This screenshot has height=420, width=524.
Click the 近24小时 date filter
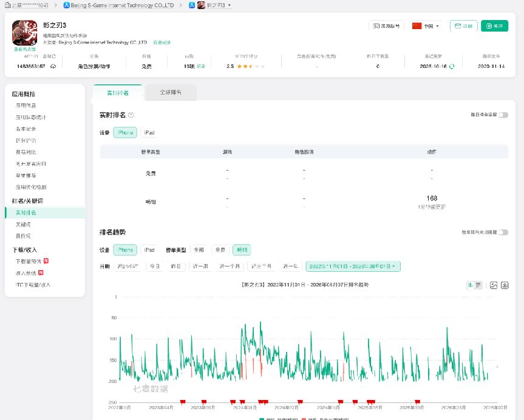click(128, 266)
